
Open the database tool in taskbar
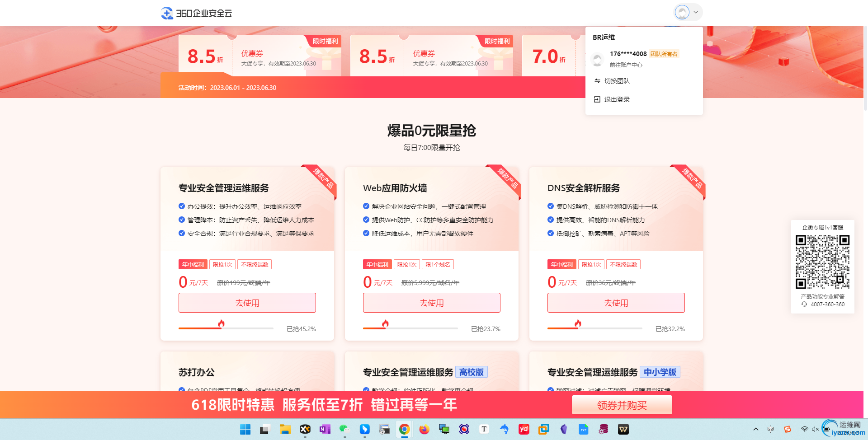point(603,429)
